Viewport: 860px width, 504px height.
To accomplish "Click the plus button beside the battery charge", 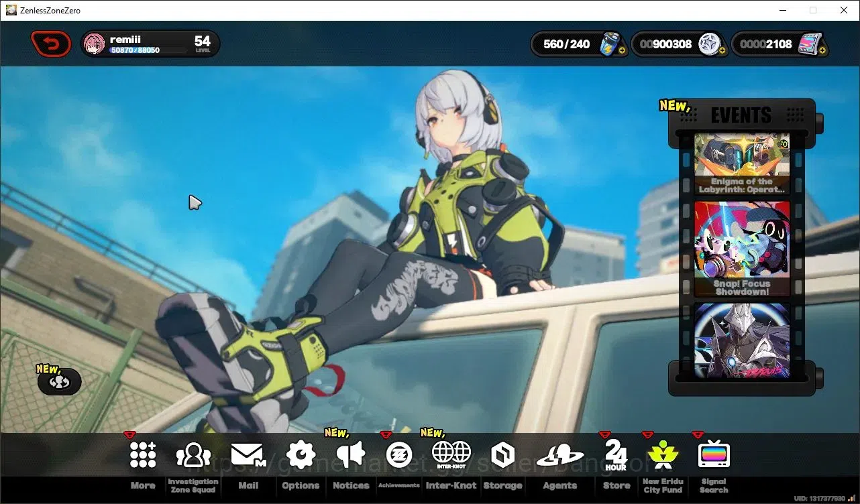I will [x=622, y=50].
